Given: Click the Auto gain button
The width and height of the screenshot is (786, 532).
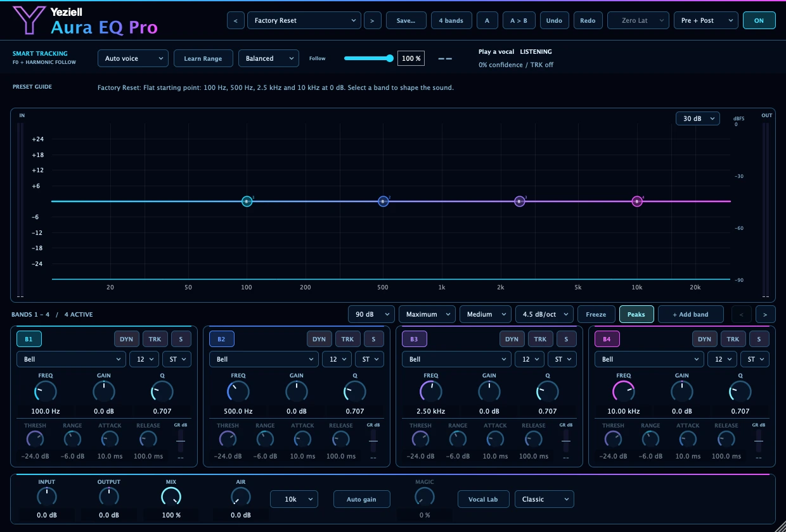Looking at the screenshot, I should pyautogui.click(x=362, y=499).
